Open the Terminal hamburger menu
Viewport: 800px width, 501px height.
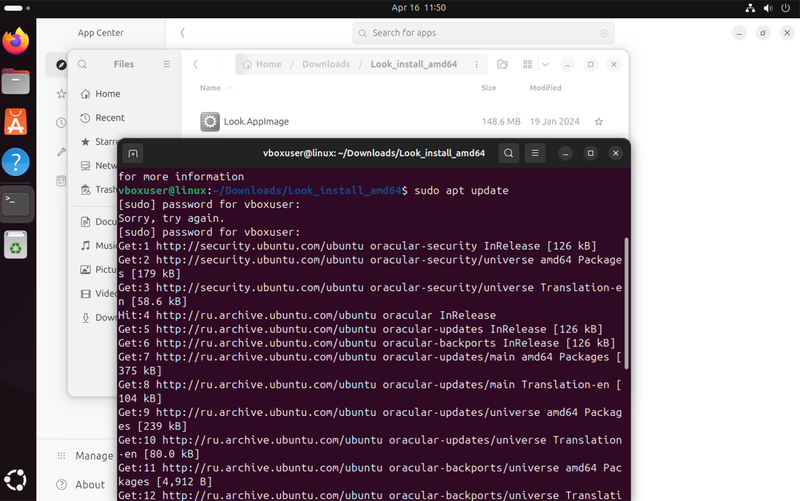(535, 153)
